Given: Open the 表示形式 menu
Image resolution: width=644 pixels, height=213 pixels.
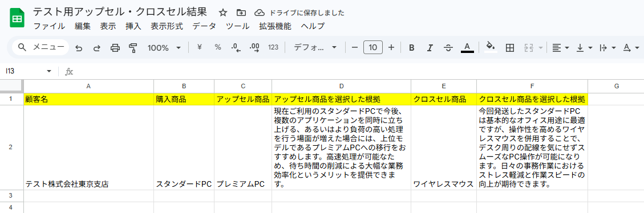Looking at the screenshot, I should click(167, 26).
